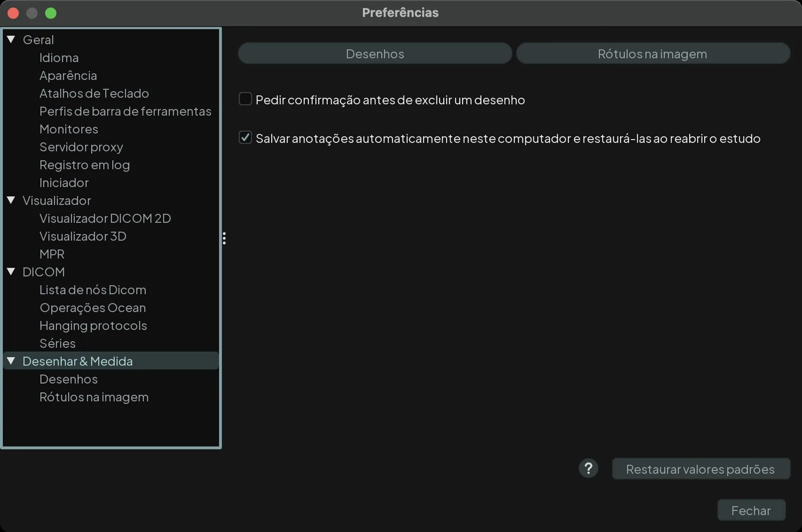Select Lista de nós Dicom

pos(93,290)
